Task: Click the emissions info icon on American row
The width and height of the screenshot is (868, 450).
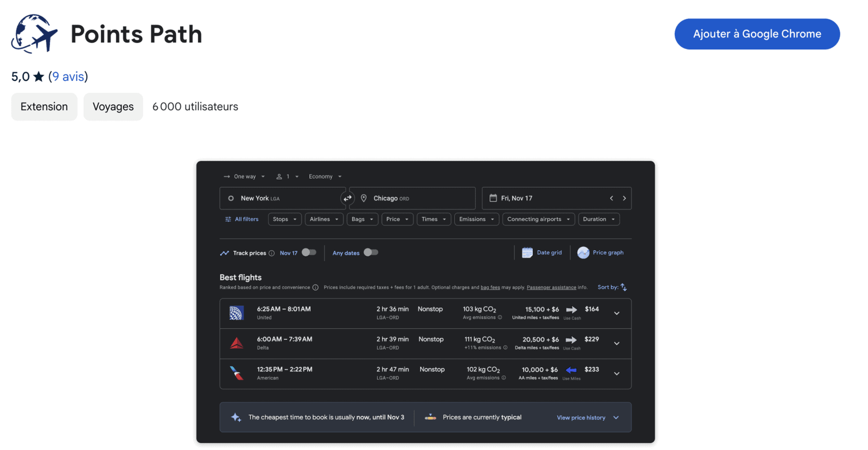Action: pos(504,378)
